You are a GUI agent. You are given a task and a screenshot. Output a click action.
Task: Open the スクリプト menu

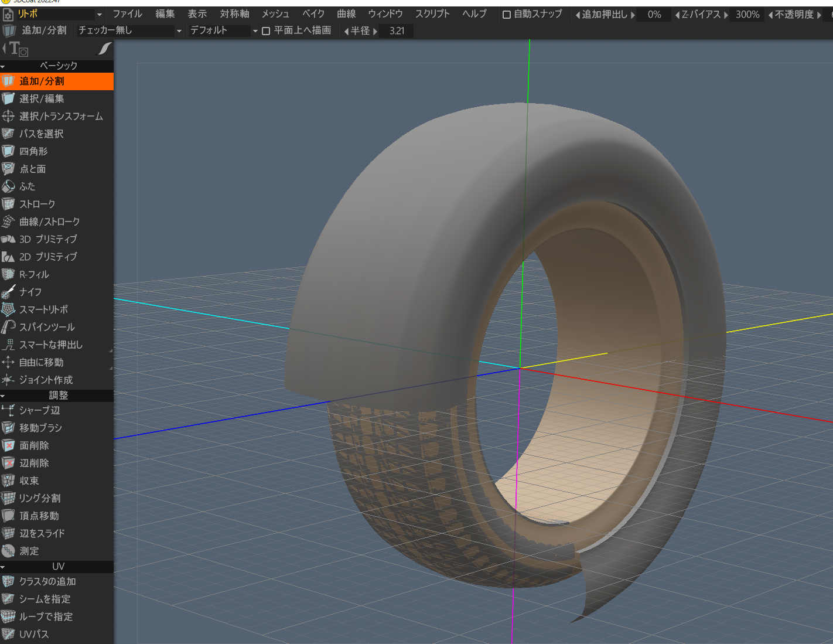click(432, 14)
